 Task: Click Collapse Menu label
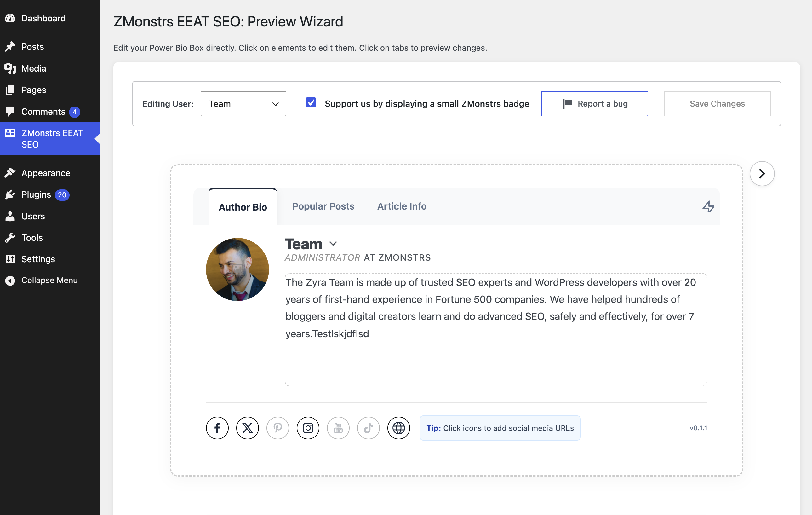(49, 280)
